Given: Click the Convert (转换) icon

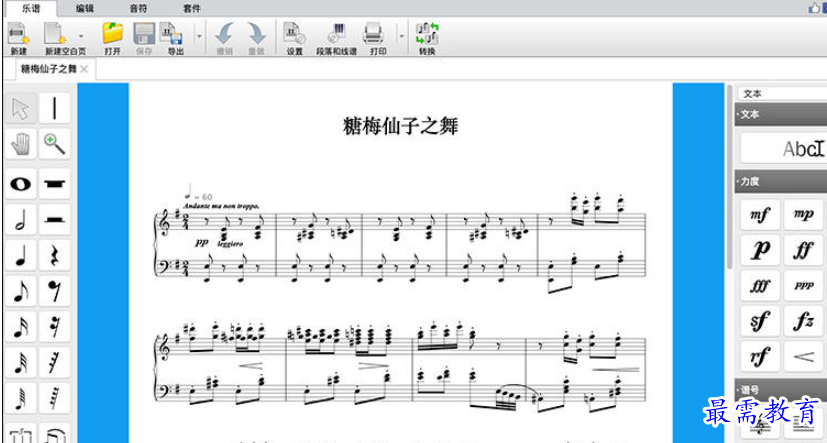Looking at the screenshot, I should [x=427, y=33].
